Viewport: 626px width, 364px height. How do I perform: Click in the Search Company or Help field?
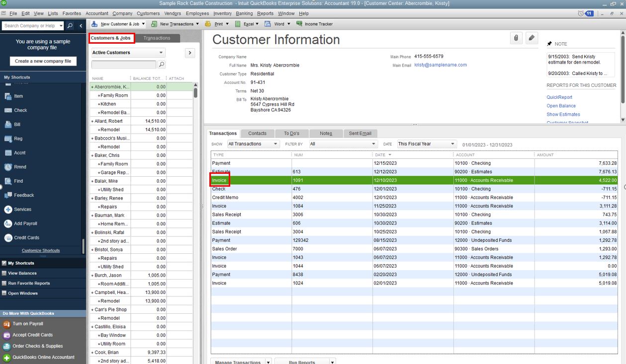tap(30, 26)
